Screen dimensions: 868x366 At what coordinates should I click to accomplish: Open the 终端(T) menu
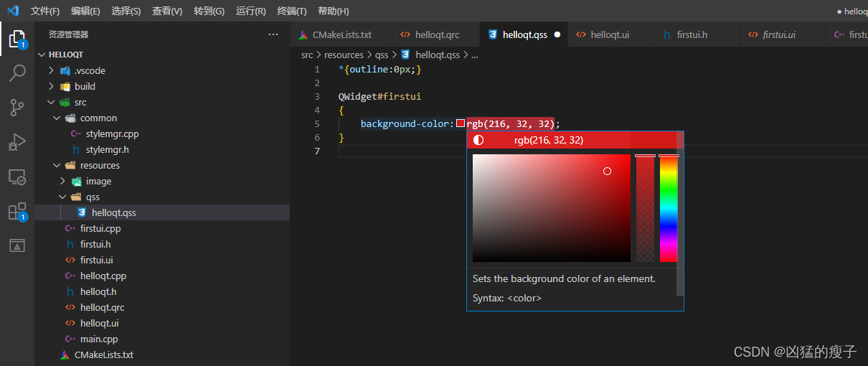(x=291, y=11)
